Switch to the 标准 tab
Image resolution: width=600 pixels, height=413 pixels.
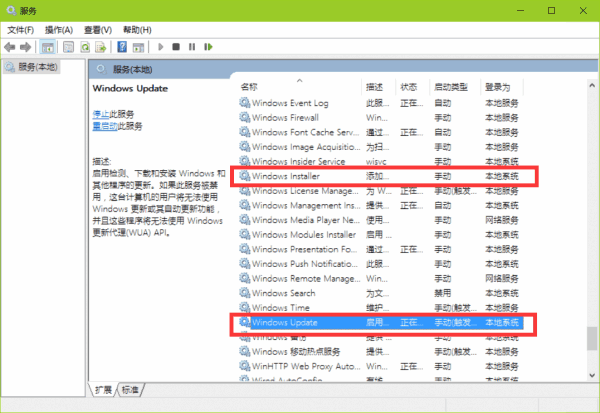132,389
